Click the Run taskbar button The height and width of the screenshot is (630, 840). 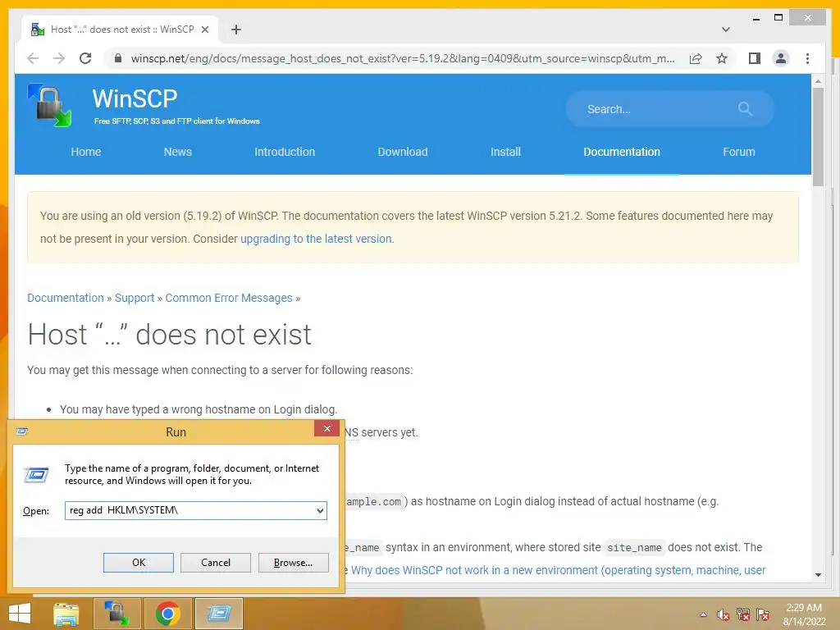point(219,614)
